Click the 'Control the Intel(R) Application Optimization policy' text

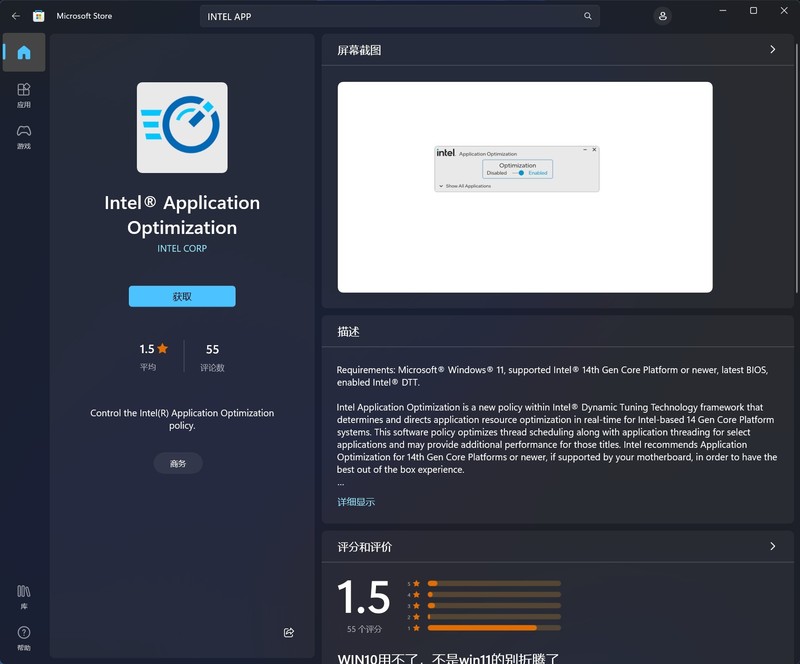click(182, 419)
